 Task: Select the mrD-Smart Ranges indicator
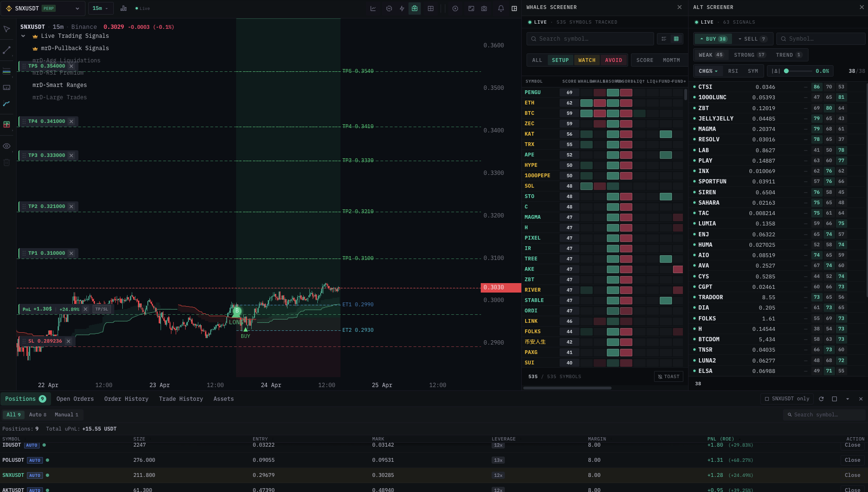click(60, 85)
